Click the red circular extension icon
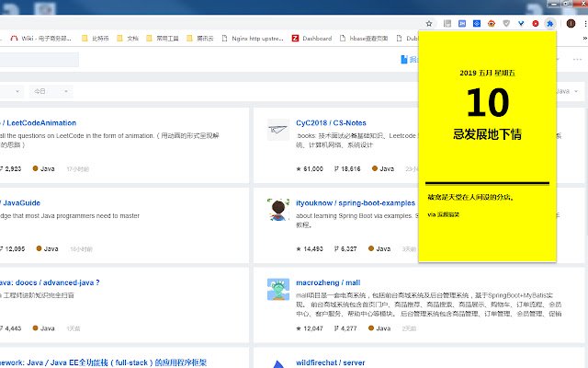This screenshot has width=588, height=368. [x=536, y=24]
